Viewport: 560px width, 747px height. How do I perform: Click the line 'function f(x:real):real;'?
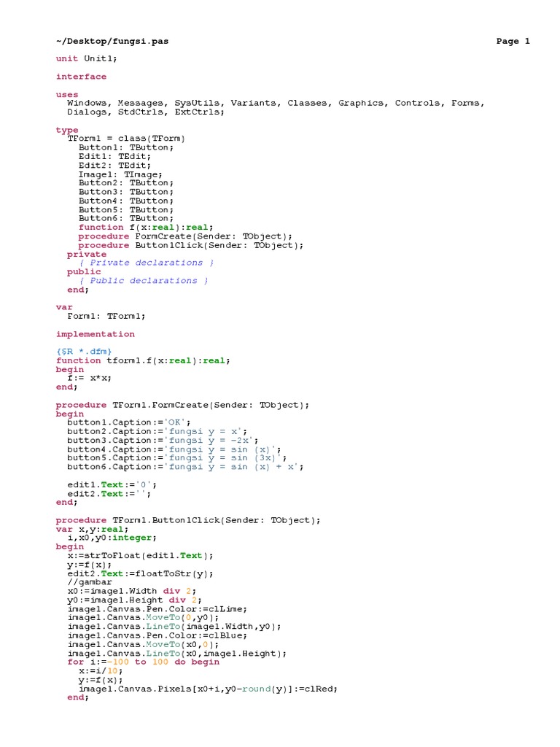146,228
